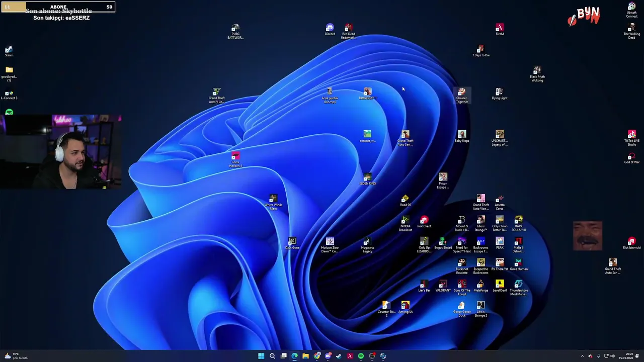Launch the Baby Steps shortcut
644x362 pixels.
462,136
